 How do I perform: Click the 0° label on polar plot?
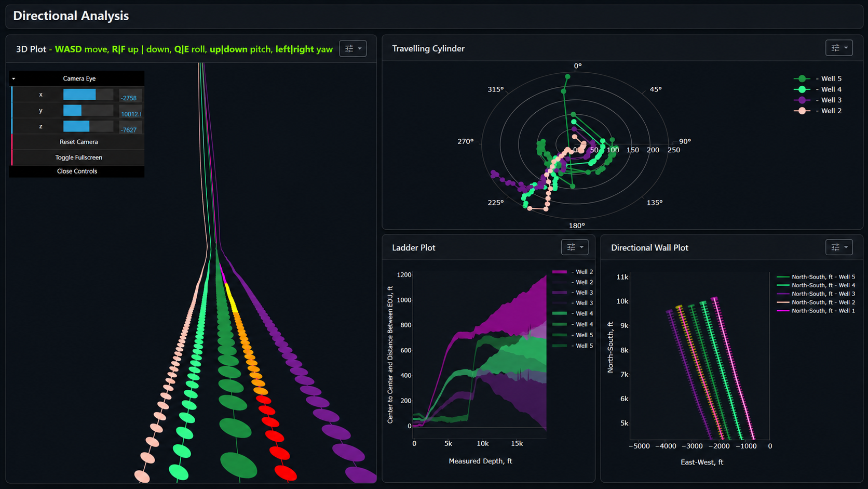(x=578, y=66)
